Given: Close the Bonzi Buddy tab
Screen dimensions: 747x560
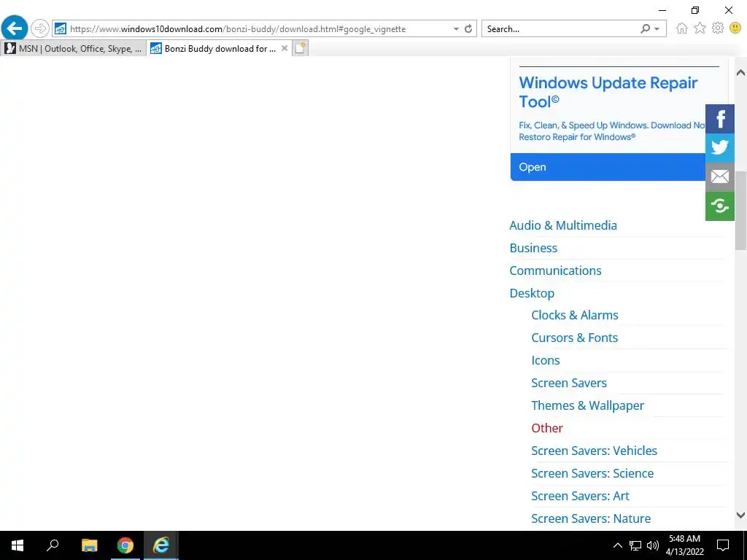Looking at the screenshot, I should (285, 48).
